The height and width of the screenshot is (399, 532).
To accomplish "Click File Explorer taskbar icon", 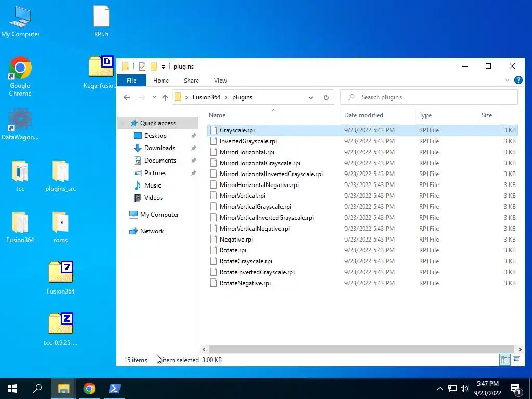I will pos(64,389).
